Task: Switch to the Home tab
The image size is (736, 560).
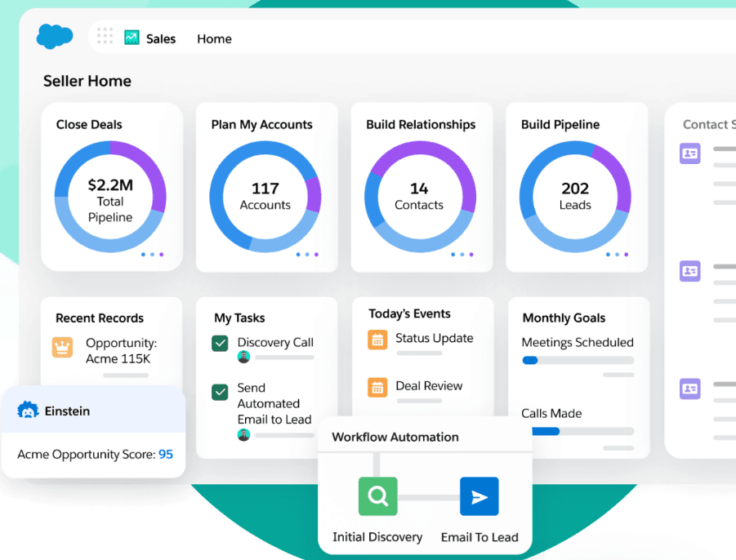Action: [x=214, y=38]
